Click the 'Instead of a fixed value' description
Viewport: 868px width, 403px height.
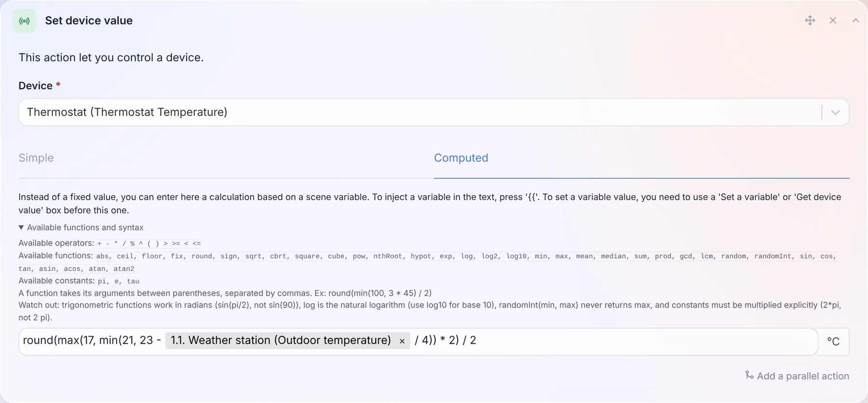tap(430, 203)
